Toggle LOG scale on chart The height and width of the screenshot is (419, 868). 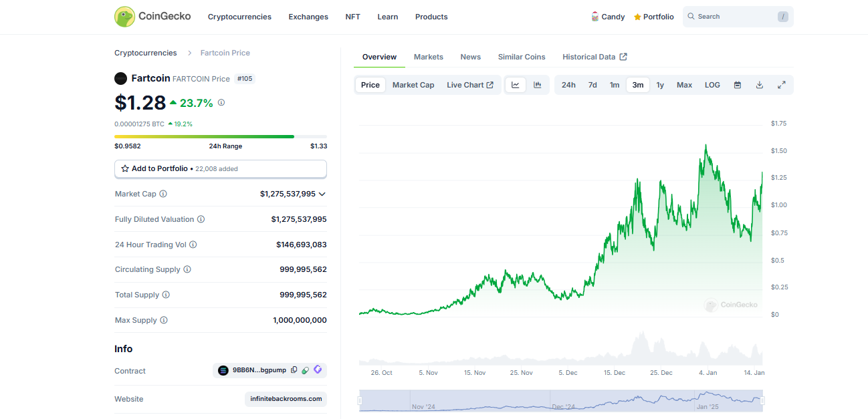tap(712, 85)
